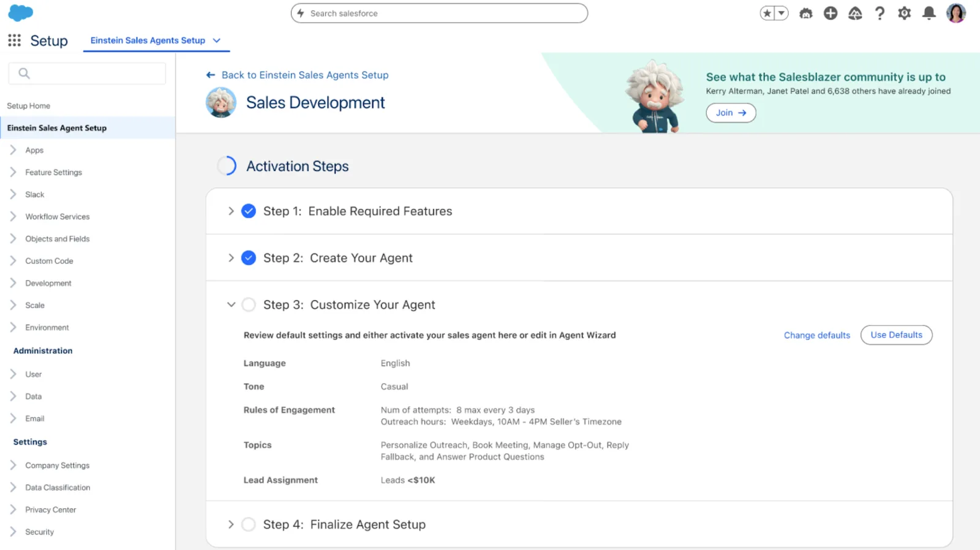The width and height of the screenshot is (980, 550).
Task: Expand the Scale sidebar chevron
Action: pos(13,305)
